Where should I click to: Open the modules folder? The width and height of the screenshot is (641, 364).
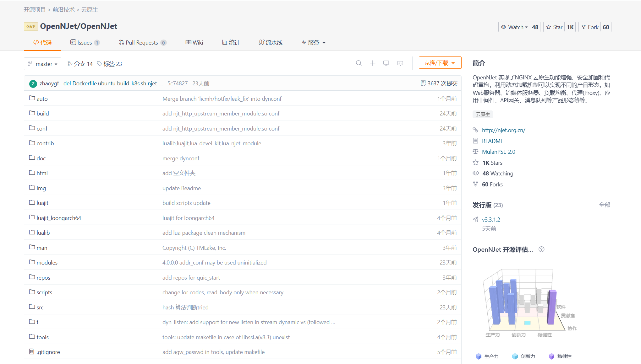pyautogui.click(x=47, y=262)
